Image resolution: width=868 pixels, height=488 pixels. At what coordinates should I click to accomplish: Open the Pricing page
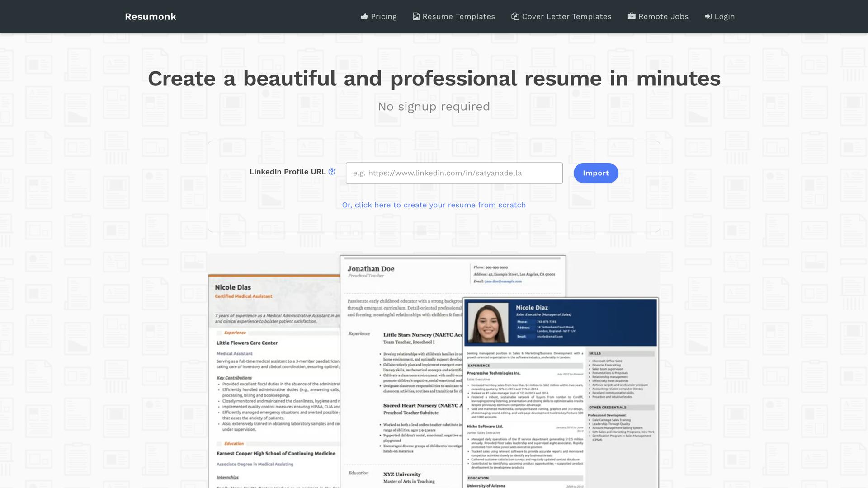click(x=383, y=16)
